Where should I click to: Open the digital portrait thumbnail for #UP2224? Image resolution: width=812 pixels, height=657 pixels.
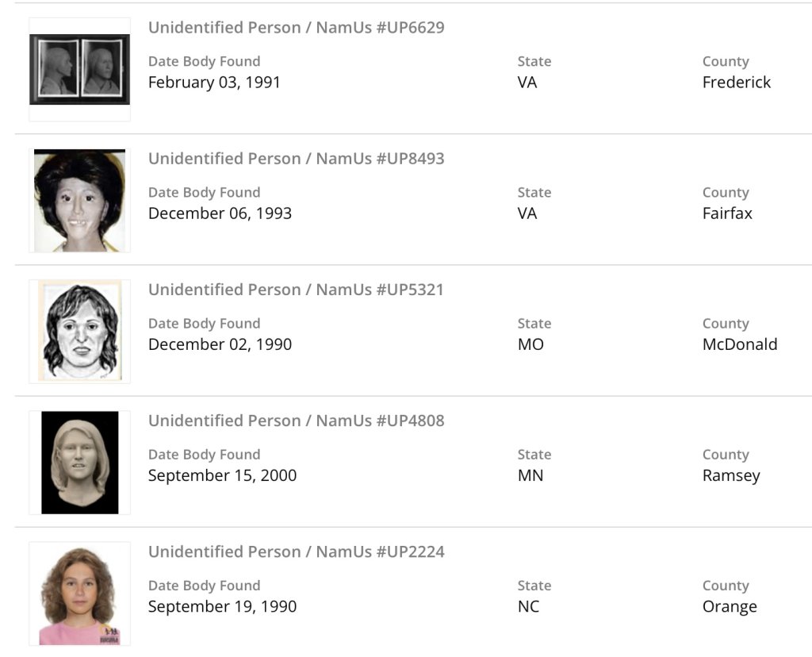(x=79, y=594)
